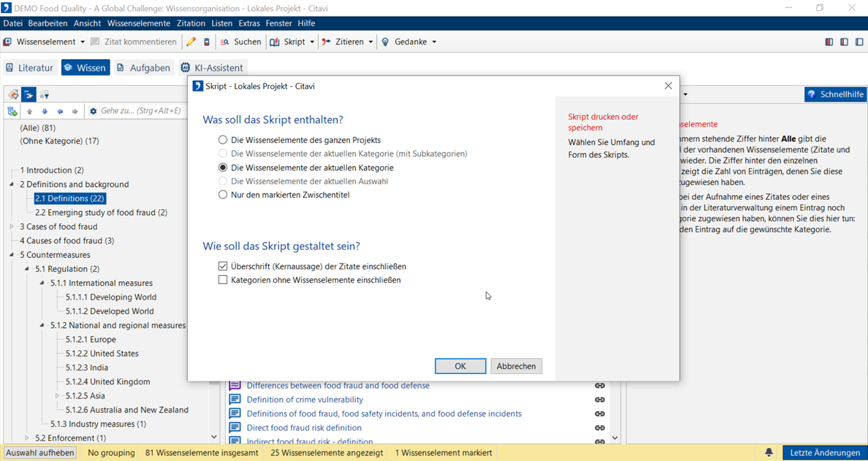
Task: Select 'Nur den markierten Zwischentitel' radio button
Action: click(x=222, y=195)
